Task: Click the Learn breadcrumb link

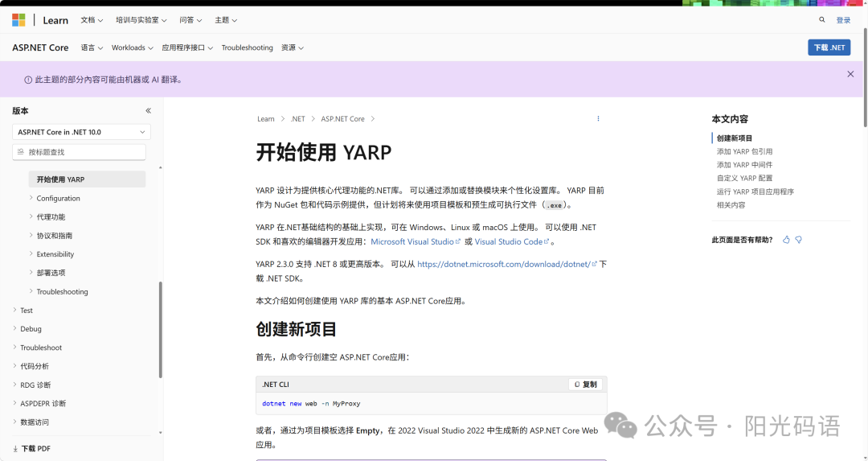Action: point(266,119)
